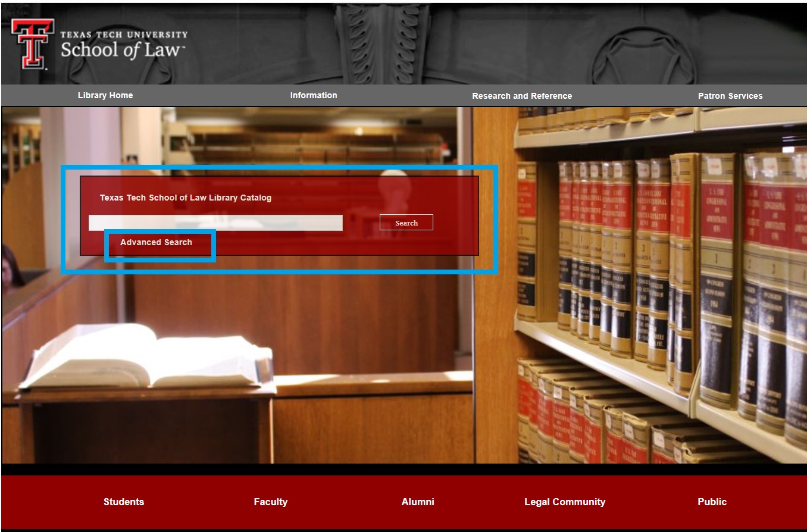The height and width of the screenshot is (532, 807).
Task: Open the Research and Reference menu
Action: point(522,96)
